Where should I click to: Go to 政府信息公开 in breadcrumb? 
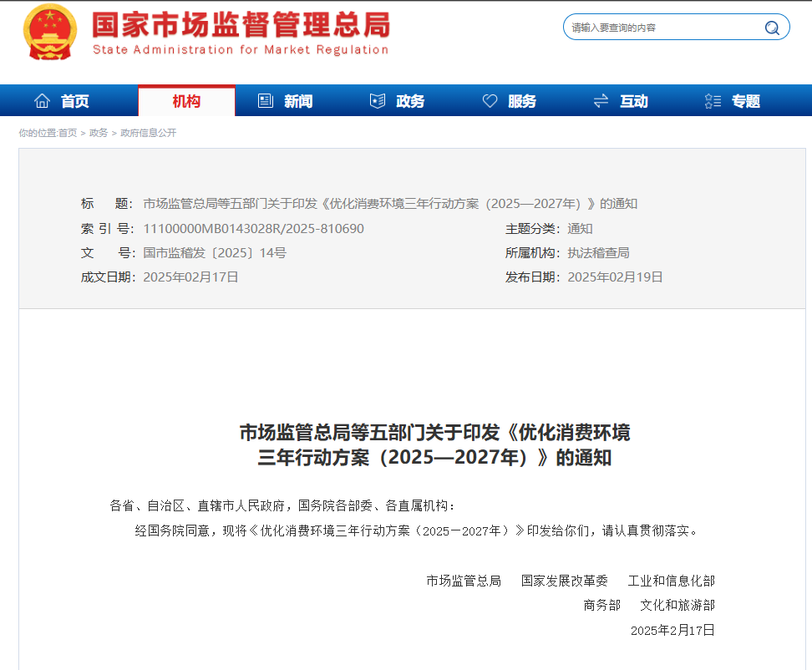point(148,133)
